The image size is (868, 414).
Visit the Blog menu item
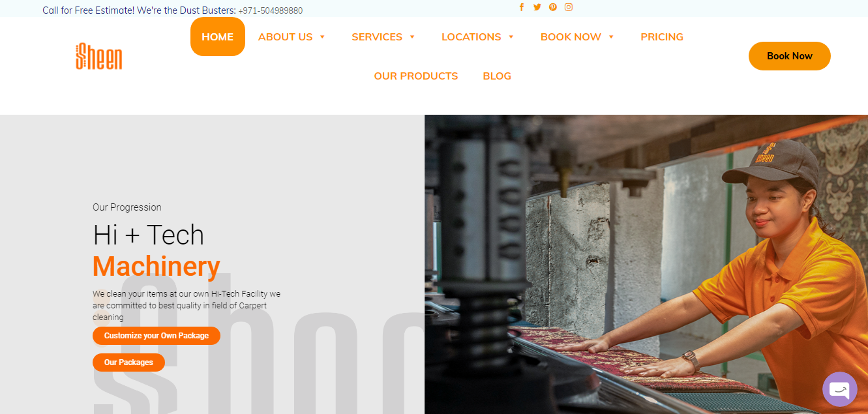click(x=497, y=76)
